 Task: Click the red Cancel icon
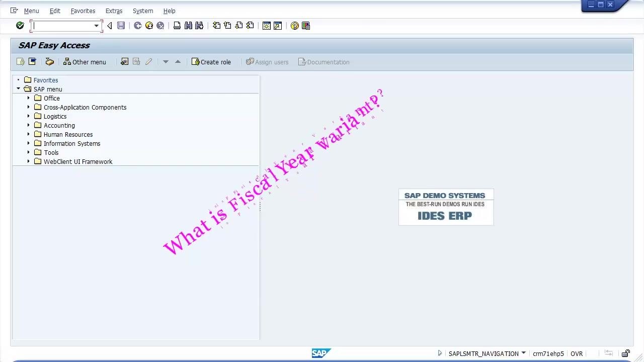tap(160, 26)
